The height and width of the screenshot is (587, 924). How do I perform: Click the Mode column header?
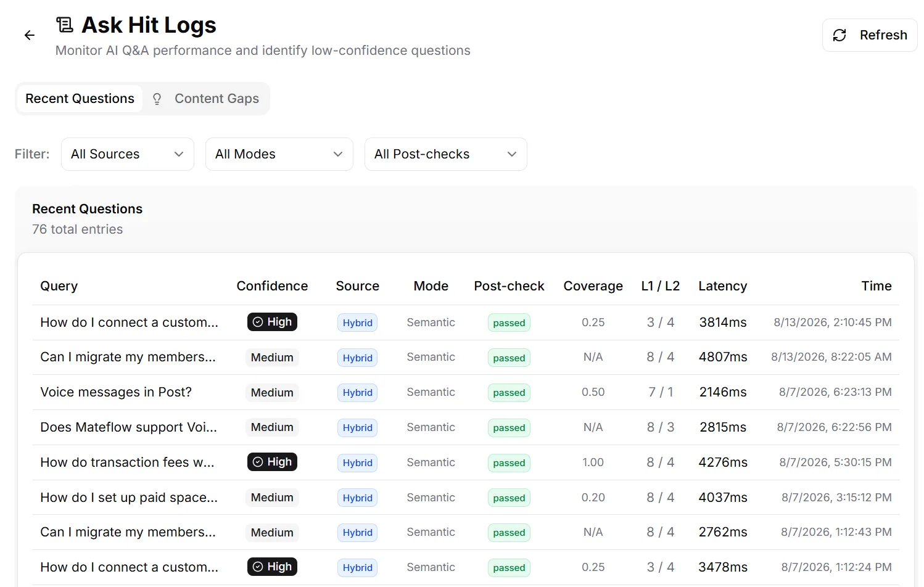click(x=431, y=286)
